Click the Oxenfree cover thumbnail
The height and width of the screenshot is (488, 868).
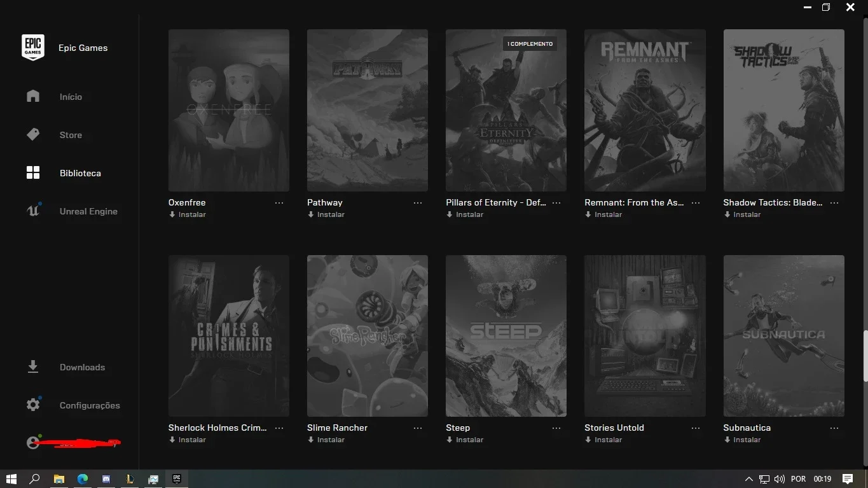pyautogui.click(x=229, y=110)
